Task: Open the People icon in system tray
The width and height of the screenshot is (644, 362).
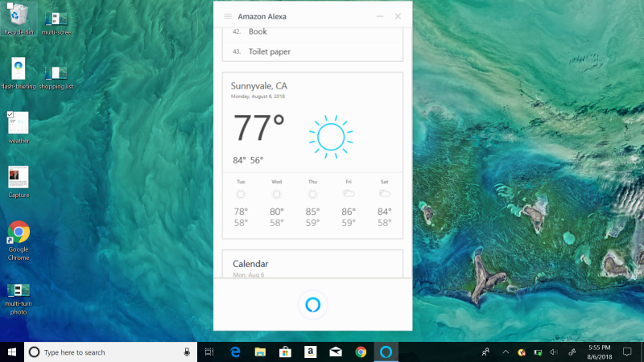Action: [485, 352]
